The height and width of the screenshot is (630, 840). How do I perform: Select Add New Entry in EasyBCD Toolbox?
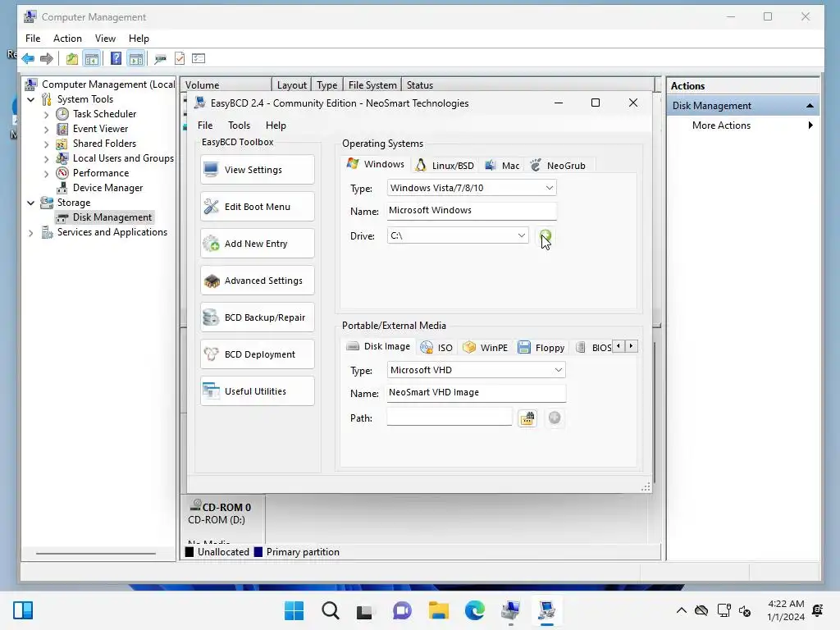click(258, 244)
